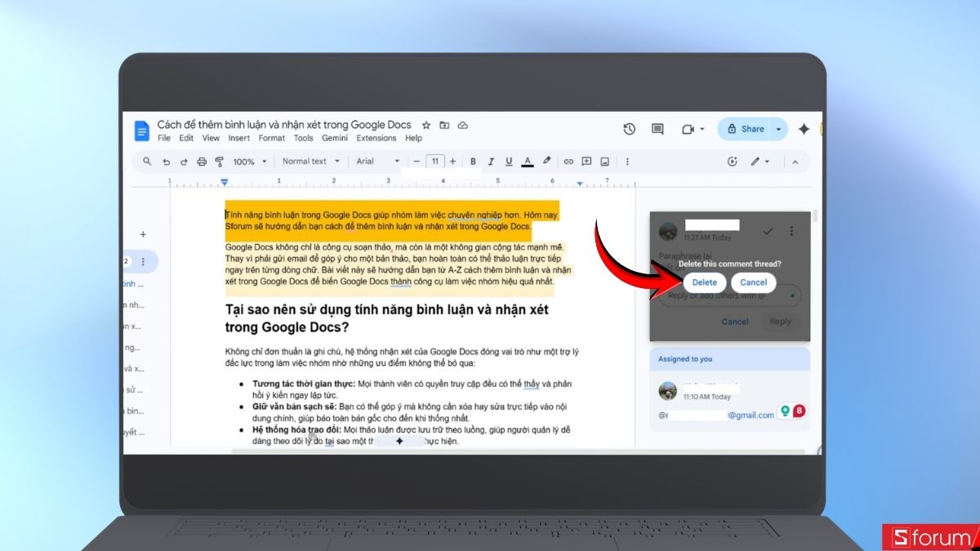Open the editing mode pencil dropdown
This screenshot has height=551, width=980.
[760, 162]
